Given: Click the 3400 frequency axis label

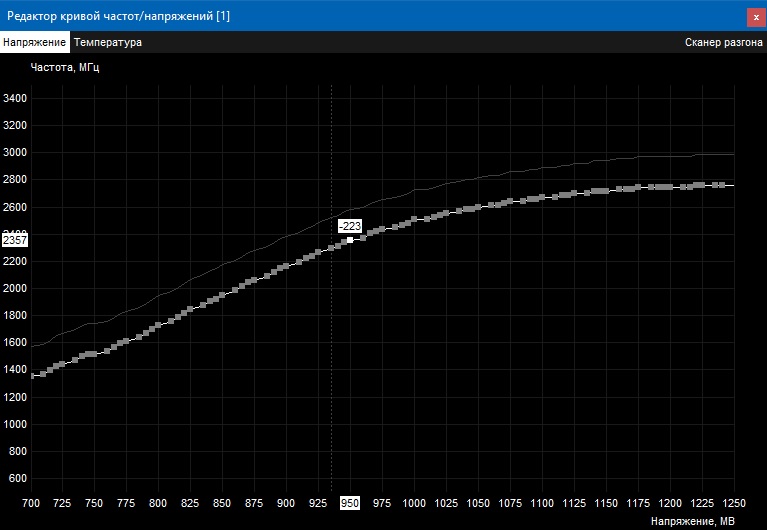Looking at the screenshot, I should click(15, 98).
